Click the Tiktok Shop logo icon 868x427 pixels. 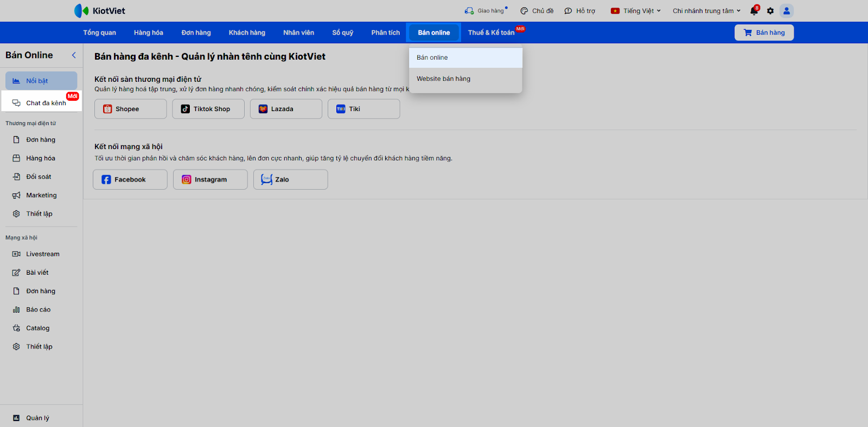coord(186,109)
